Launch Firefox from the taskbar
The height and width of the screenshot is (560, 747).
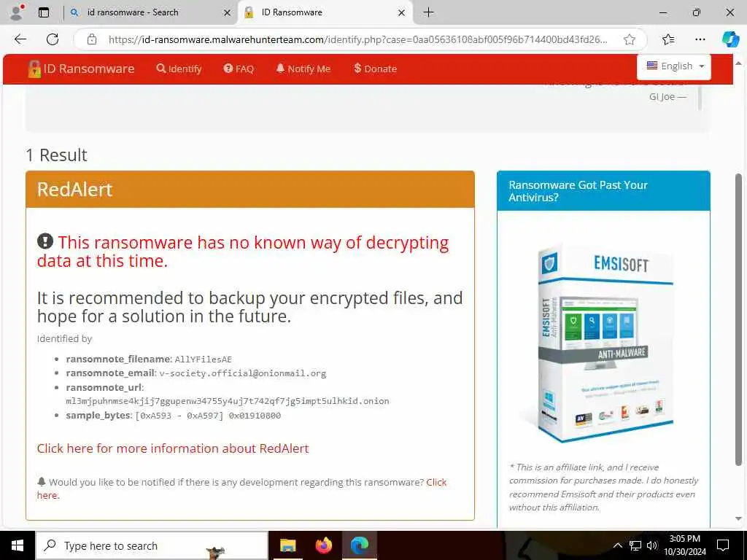pos(323,545)
